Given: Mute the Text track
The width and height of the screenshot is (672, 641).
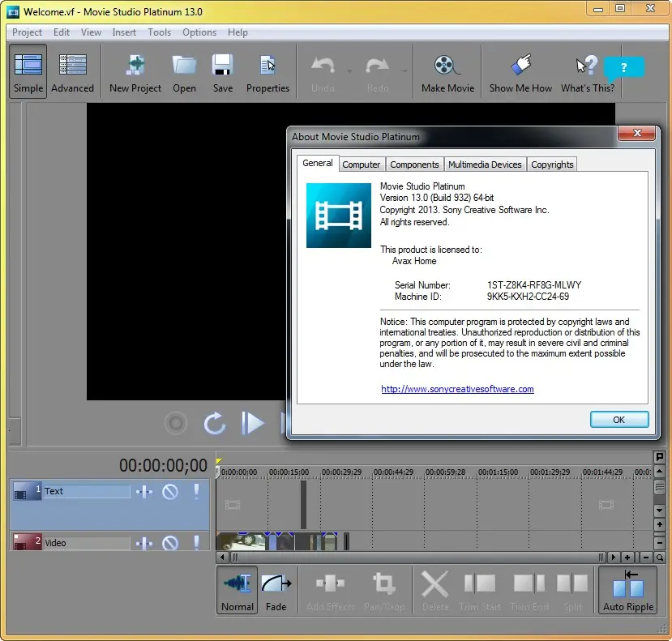Looking at the screenshot, I should click(170, 492).
